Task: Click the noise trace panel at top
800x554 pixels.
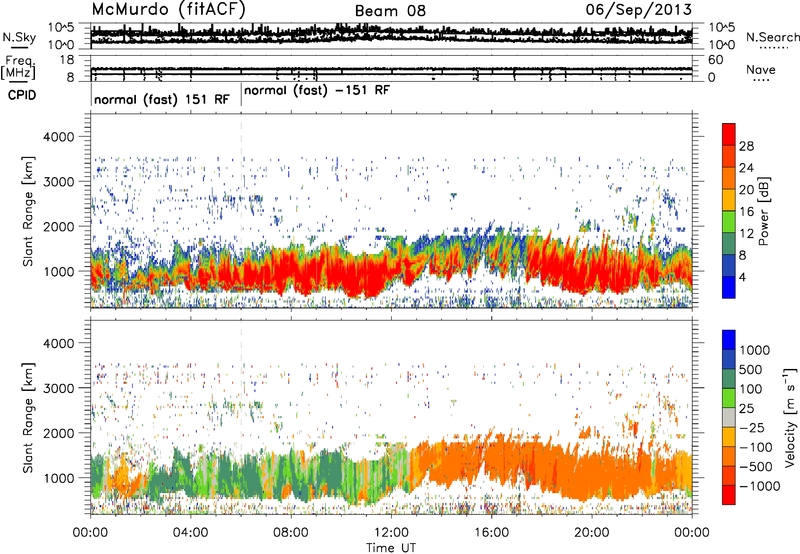Action: [x=391, y=36]
